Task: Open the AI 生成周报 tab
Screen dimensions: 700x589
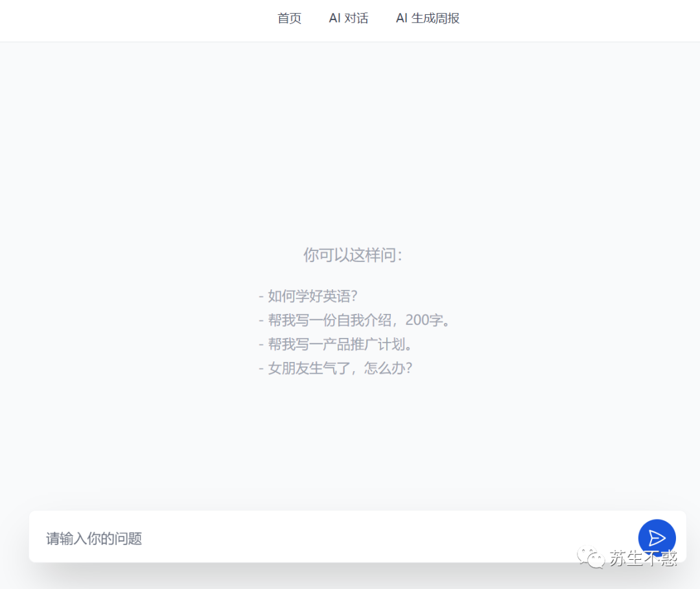Action: click(427, 18)
